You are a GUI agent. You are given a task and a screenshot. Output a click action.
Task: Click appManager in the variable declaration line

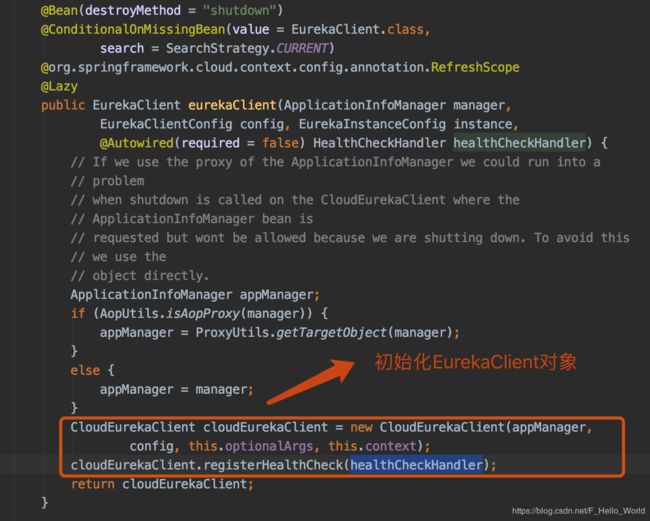pos(276,295)
